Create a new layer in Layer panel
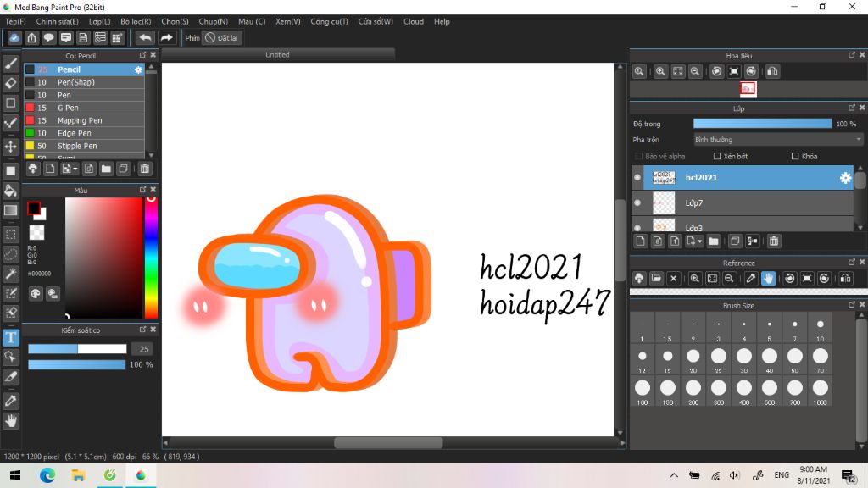The height and width of the screenshot is (488, 868). click(x=641, y=241)
